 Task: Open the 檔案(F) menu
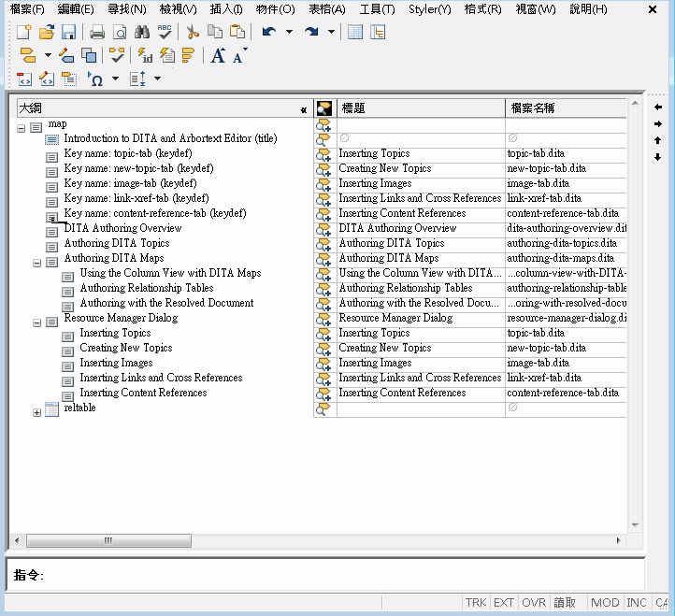27,9
